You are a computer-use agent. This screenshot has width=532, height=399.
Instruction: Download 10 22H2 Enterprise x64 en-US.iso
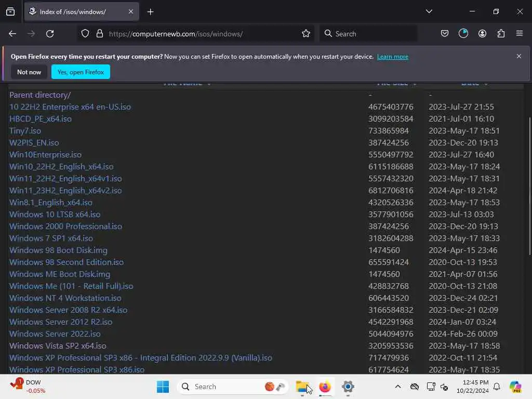[70, 107]
